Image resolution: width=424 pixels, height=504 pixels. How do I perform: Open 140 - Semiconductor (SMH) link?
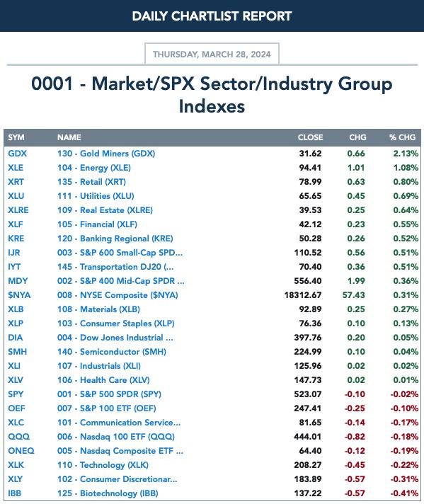[112, 351]
